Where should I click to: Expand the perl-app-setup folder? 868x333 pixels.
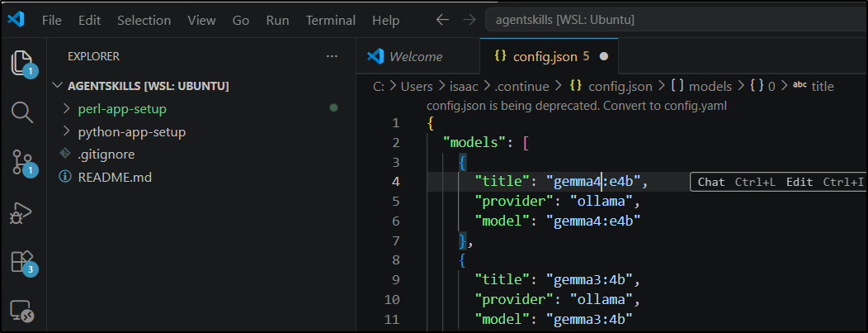pos(122,108)
